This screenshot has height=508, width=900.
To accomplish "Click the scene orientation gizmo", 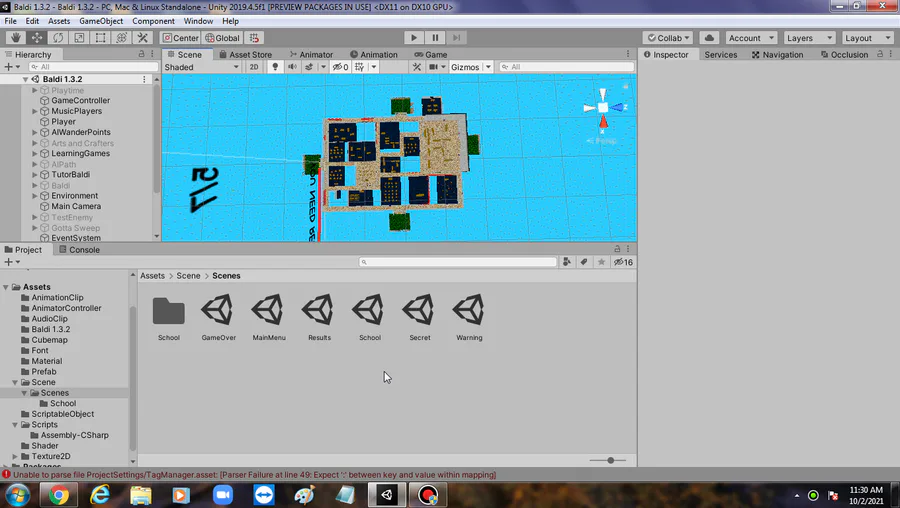I will click(x=603, y=108).
